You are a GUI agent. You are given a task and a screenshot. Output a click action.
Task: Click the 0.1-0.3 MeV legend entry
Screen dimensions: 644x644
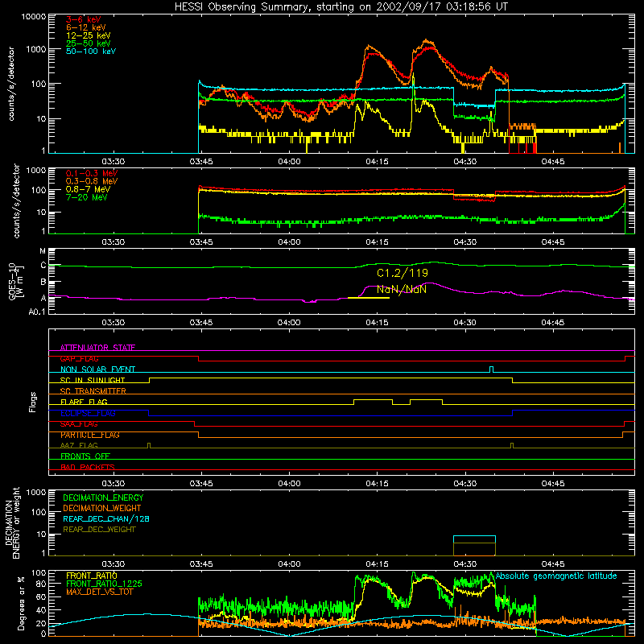[92, 173]
